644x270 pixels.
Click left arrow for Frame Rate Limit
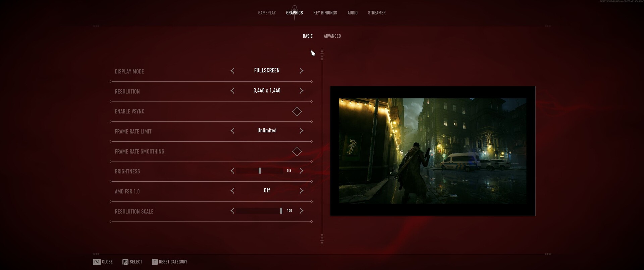tap(232, 131)
